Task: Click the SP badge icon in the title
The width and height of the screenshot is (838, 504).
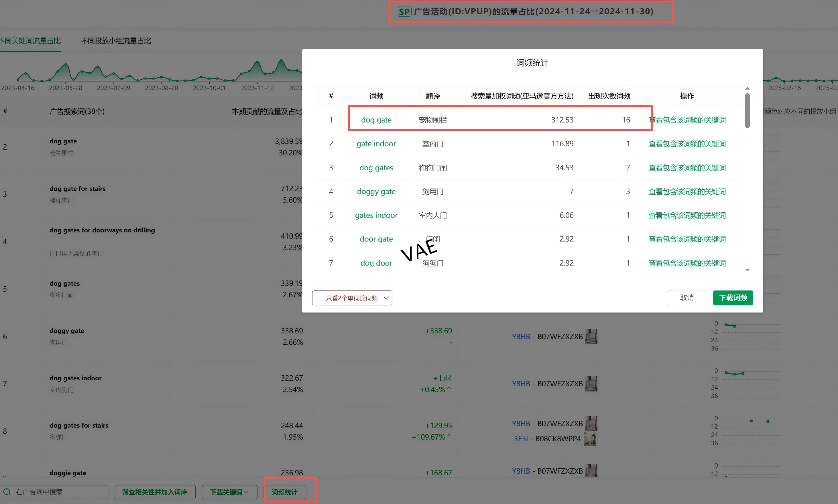Action: [404, 11]
